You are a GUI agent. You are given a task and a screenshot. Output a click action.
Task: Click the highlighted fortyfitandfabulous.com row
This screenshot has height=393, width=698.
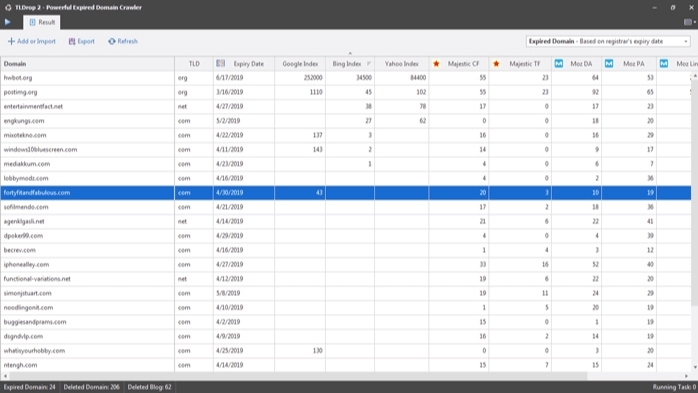(x=345, y=193)
